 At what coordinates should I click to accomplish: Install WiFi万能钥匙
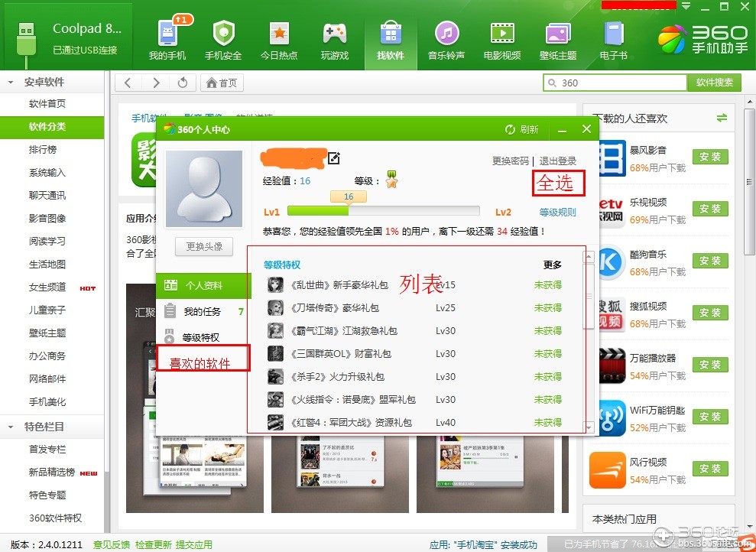point(710,417)
